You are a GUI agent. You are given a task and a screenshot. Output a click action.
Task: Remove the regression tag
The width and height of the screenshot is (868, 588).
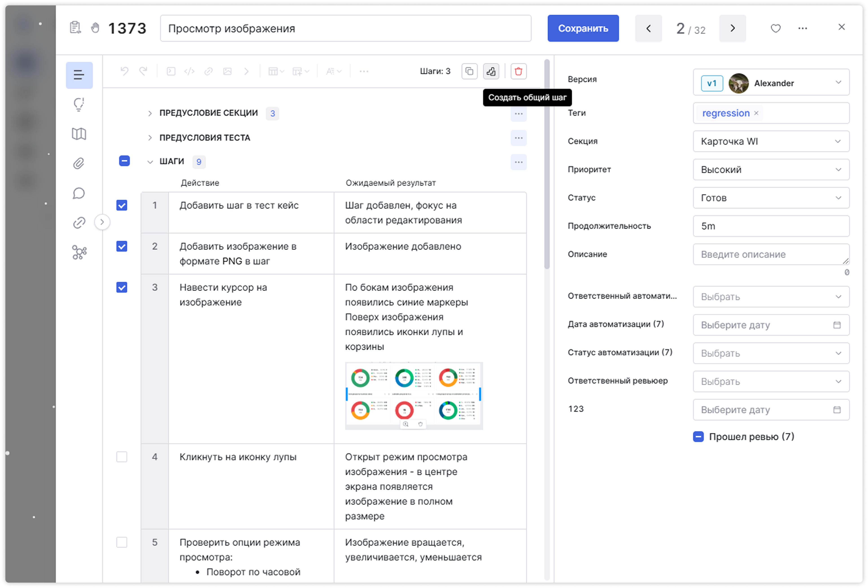point(756,113)
